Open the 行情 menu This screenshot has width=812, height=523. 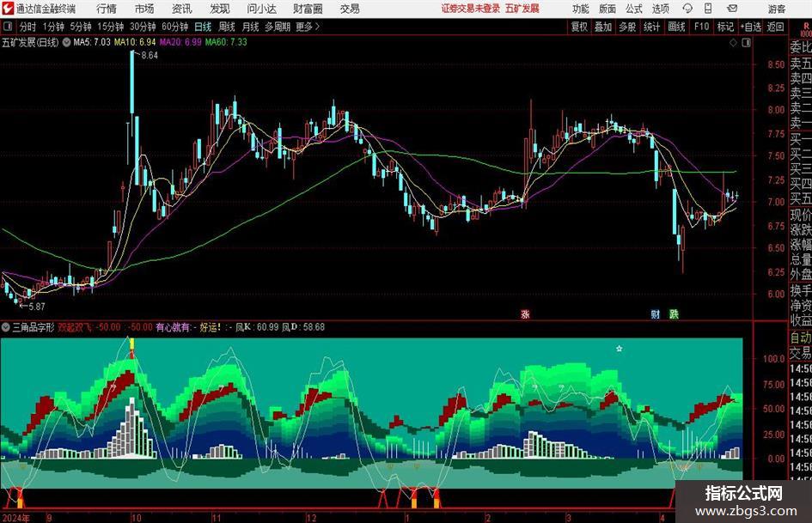click(x=107, y=9)
